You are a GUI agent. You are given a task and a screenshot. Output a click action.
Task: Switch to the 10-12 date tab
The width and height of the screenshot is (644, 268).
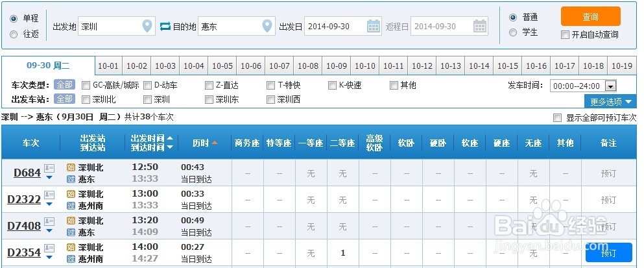point(422,66)
